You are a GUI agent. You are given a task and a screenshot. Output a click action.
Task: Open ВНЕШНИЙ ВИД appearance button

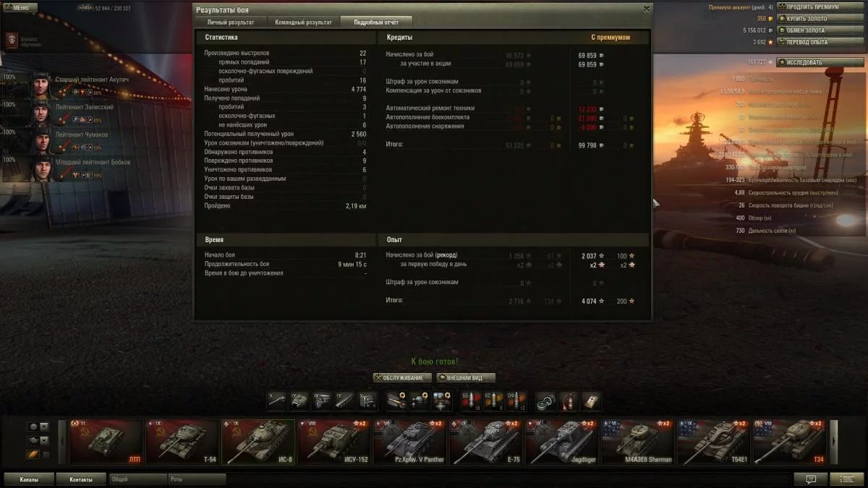pos(466,377)
